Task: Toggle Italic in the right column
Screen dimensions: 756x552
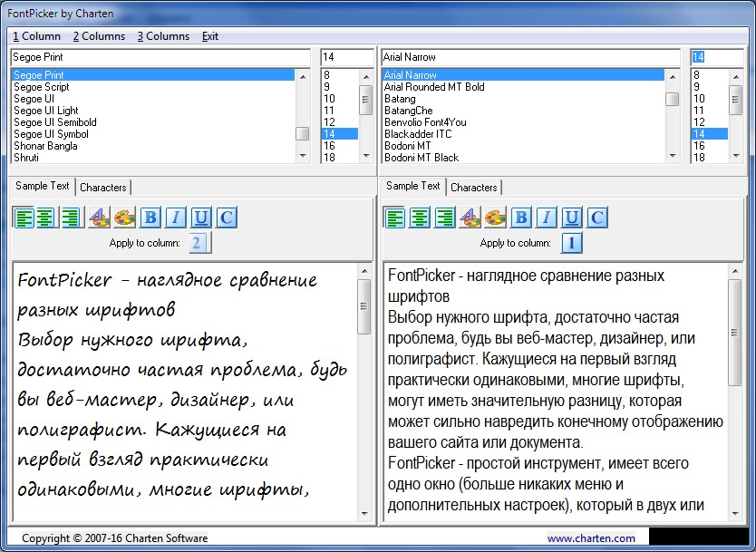Action: (x=547, y=218)
